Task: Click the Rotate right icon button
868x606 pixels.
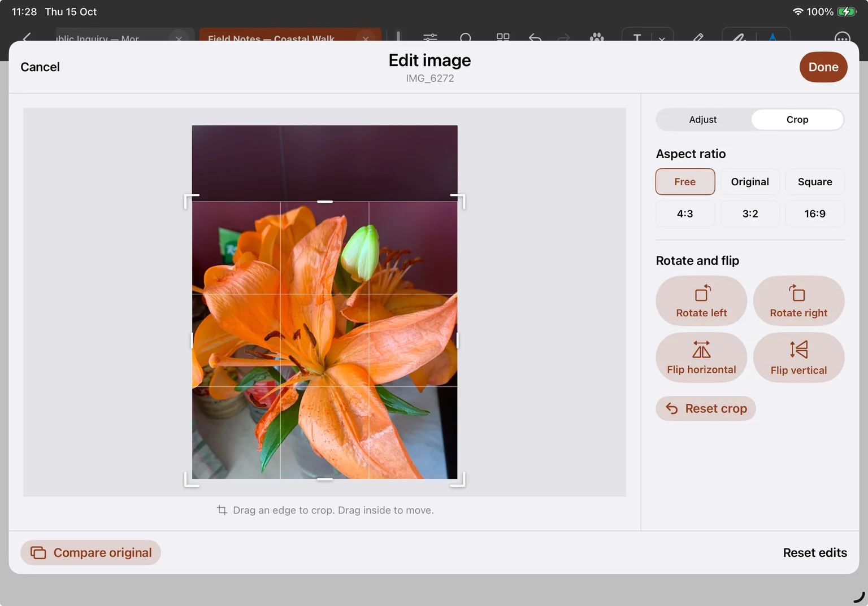Action: point(798,300)
